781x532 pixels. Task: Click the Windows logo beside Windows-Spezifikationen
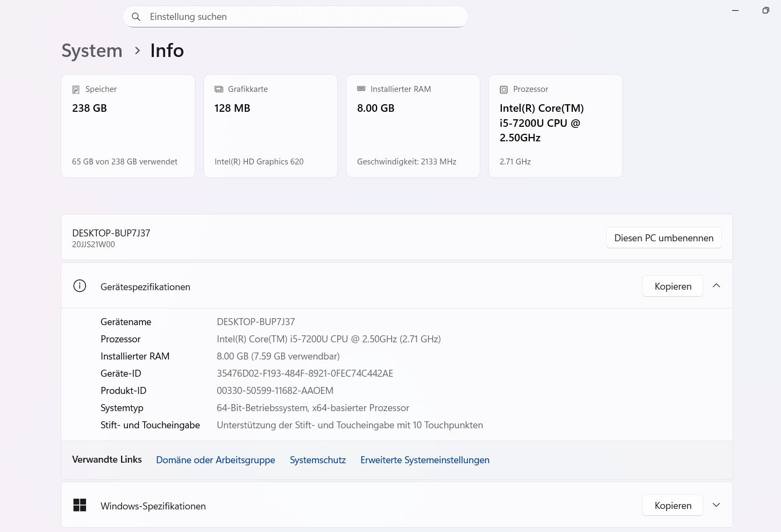pos(80,505)
